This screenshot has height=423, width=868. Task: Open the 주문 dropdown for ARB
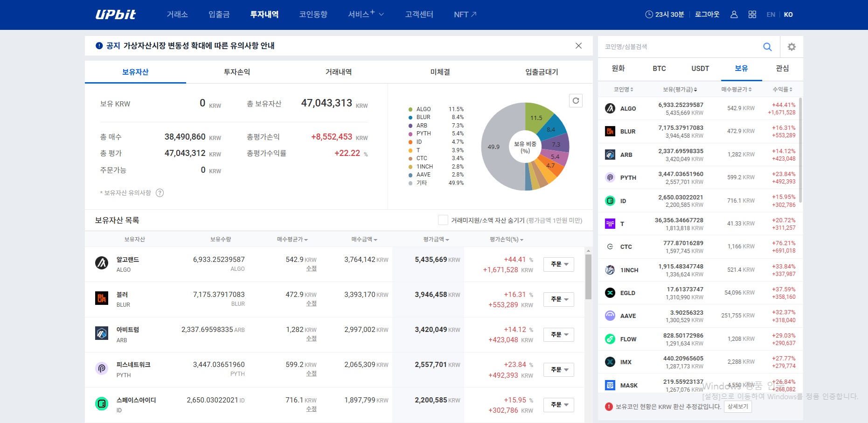coord(559,335)
